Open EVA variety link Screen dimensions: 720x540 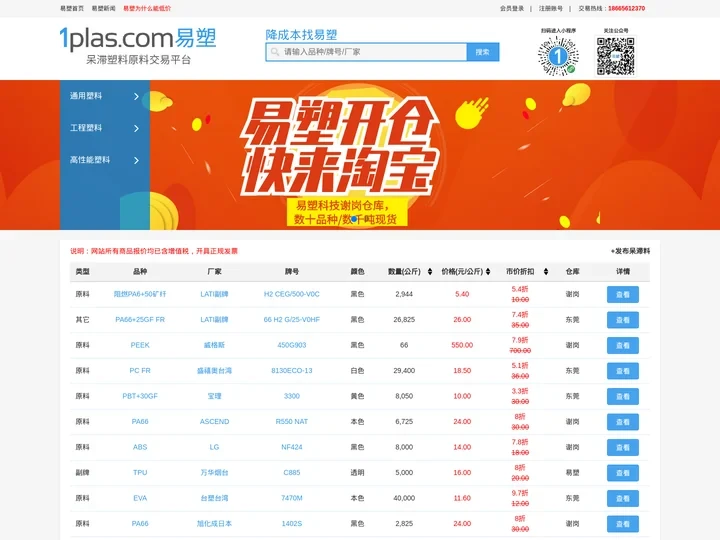coord(140,498)
